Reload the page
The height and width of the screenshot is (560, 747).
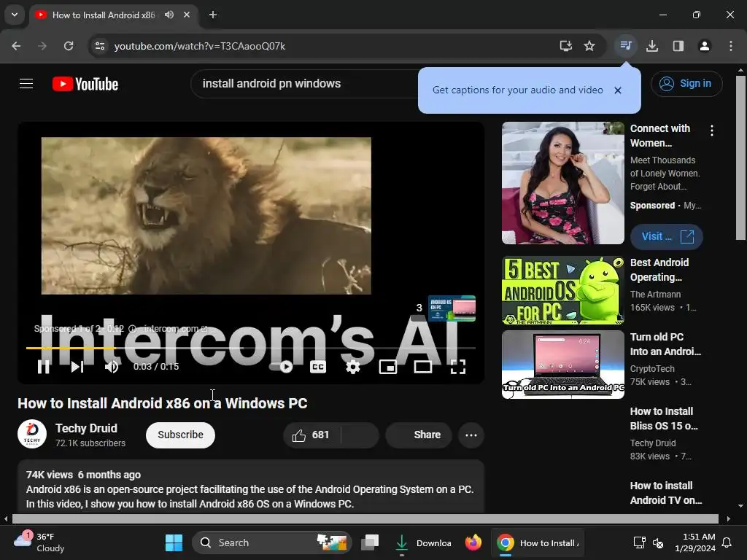click(x=69, y=46)
